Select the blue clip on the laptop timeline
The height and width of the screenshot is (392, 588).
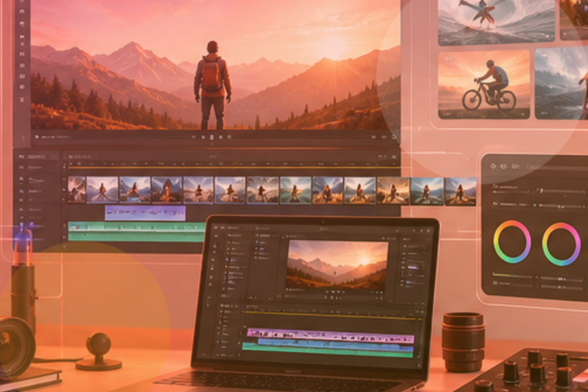click(335, 344)
